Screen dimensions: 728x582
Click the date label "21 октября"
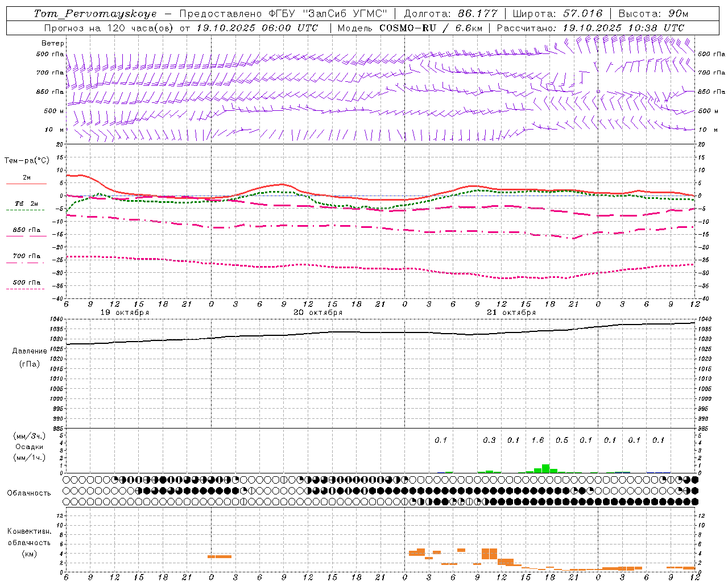tap(511, 313)
